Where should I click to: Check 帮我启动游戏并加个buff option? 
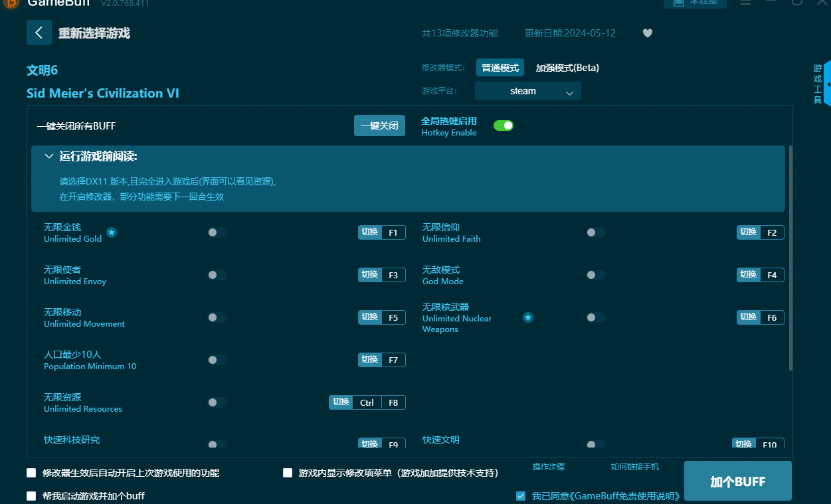[x=30, y=495]
